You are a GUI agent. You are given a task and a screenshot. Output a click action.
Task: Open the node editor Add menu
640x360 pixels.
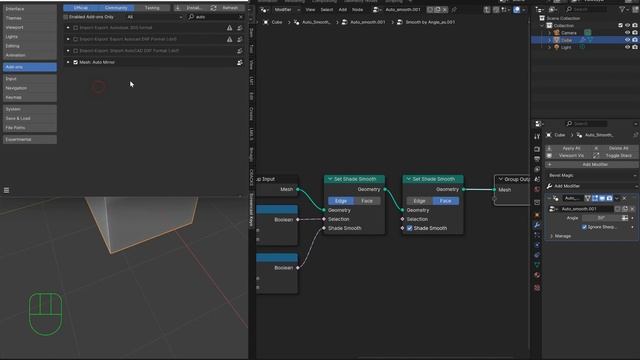click(343, 9)
